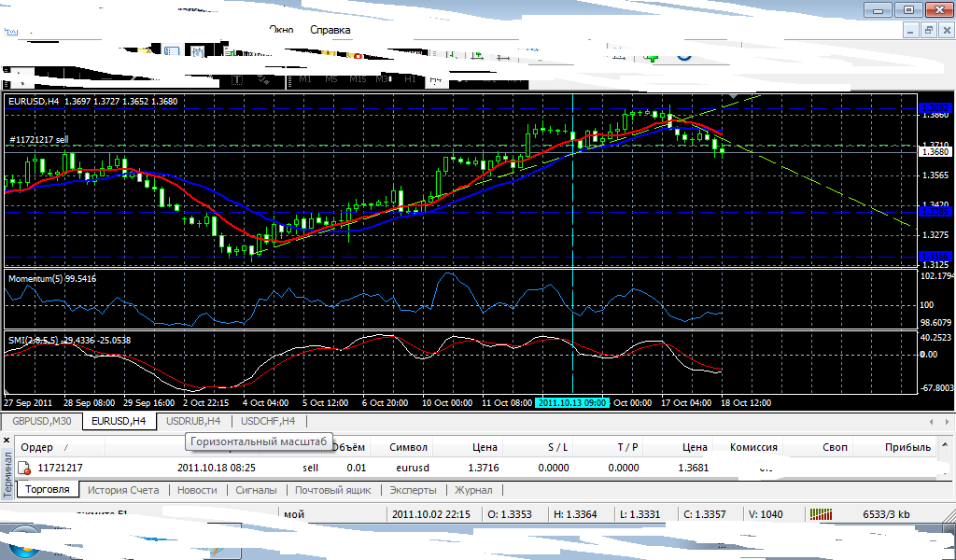Open the История Счета tab
This screenshot has height=560, width=956.
pyautogui.click(x=123, y=490)
